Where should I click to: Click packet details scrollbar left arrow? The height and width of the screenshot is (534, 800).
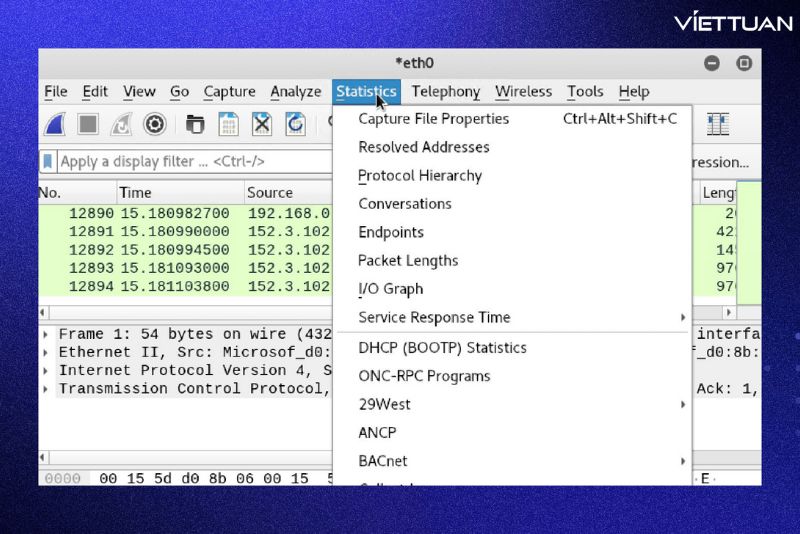(43, 457)
